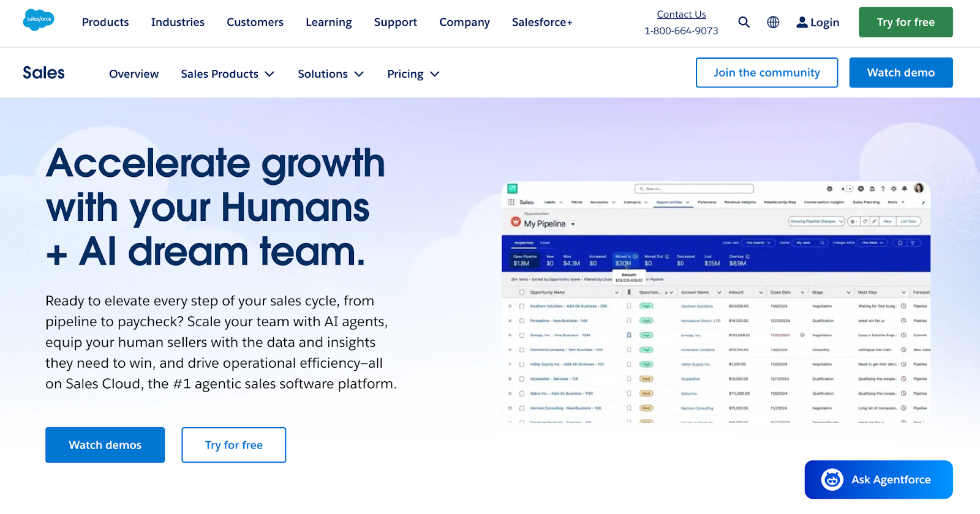Click the Salesforce cloud logo
The image size is (980, 514).
(39, 20)
